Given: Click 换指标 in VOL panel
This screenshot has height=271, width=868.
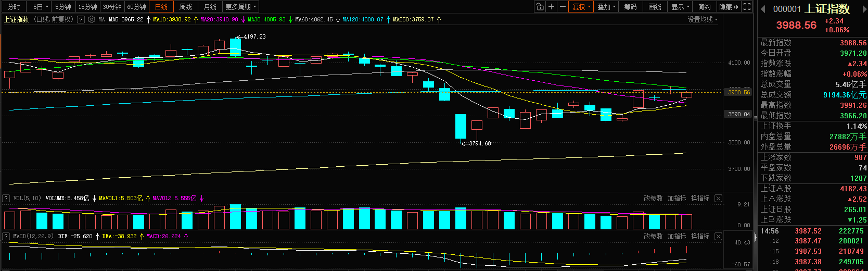Looking at the screenshot, I should tap(700, 198).
